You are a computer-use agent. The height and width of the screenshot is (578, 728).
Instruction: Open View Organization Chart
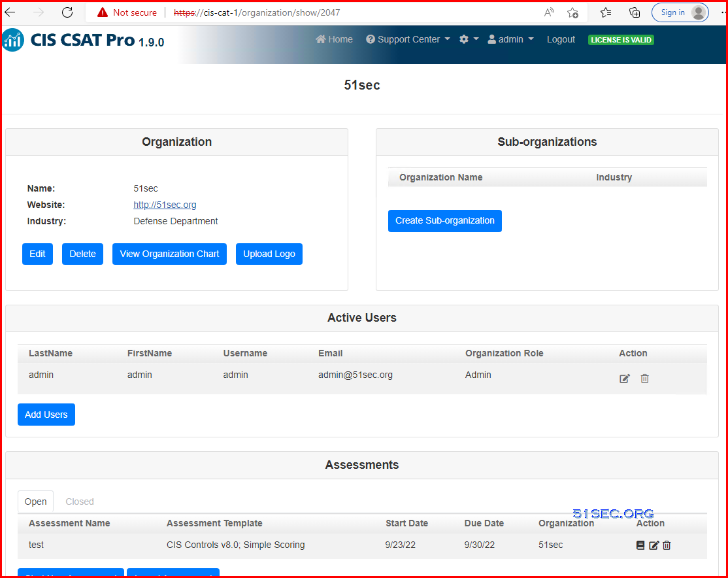(169, 254)
